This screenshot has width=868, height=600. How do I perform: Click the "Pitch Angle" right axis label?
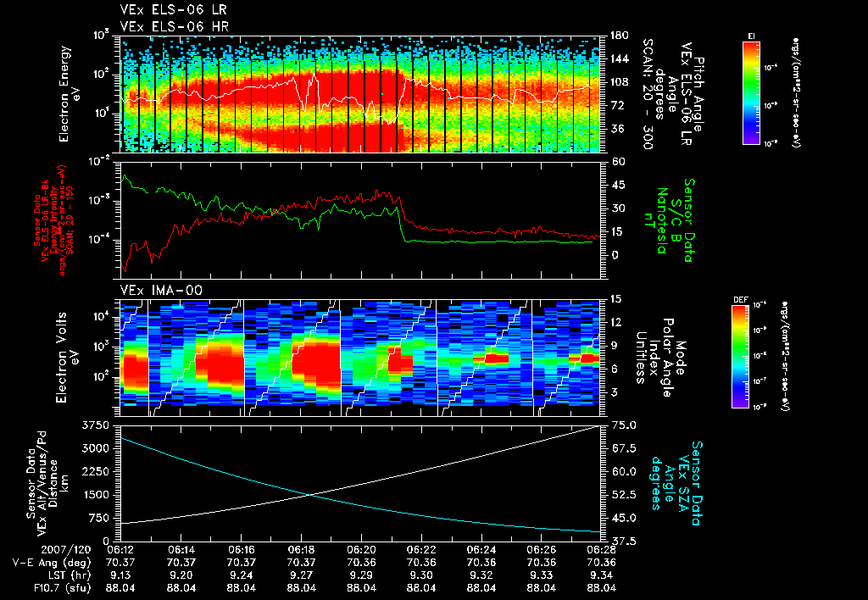point(699,94)
